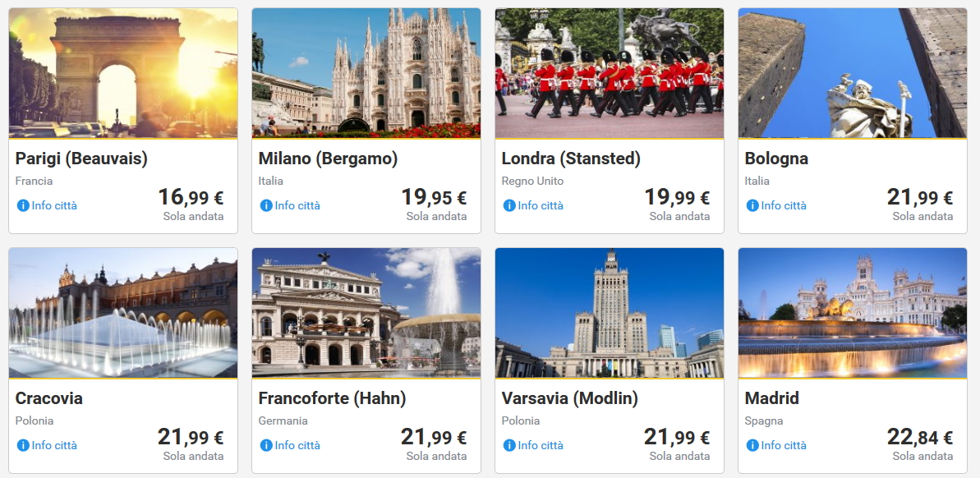Open the Milano (Bergamo) cathedral photo

(366, 73)
